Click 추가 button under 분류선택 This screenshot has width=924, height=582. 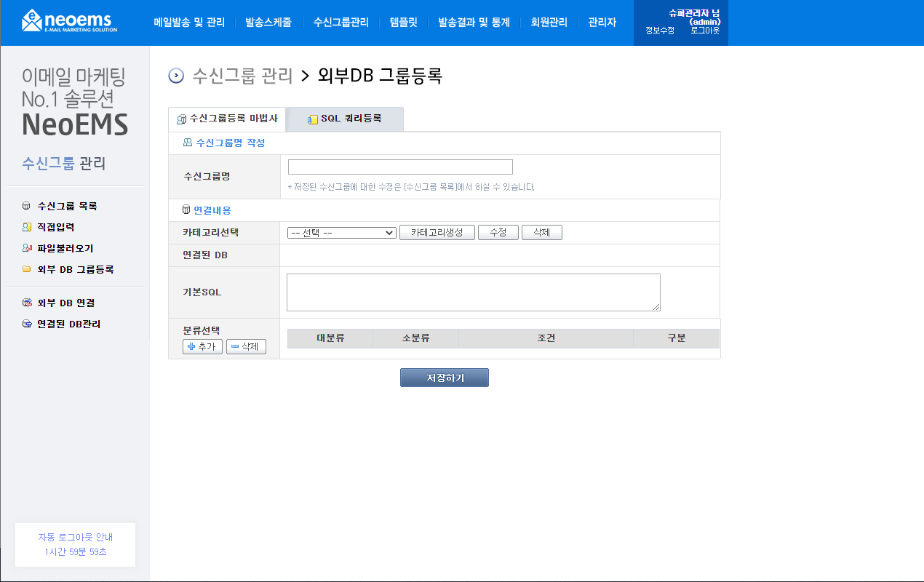click(x=202, y=347)
